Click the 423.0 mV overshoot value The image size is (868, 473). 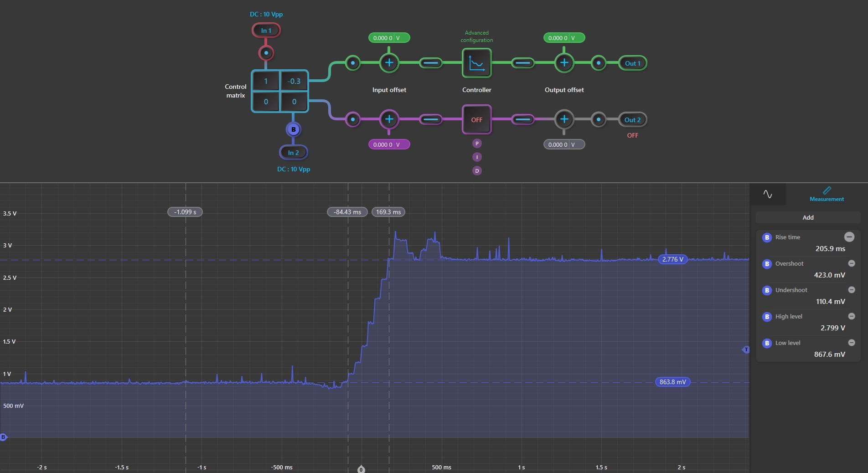(x=829, y=275)
